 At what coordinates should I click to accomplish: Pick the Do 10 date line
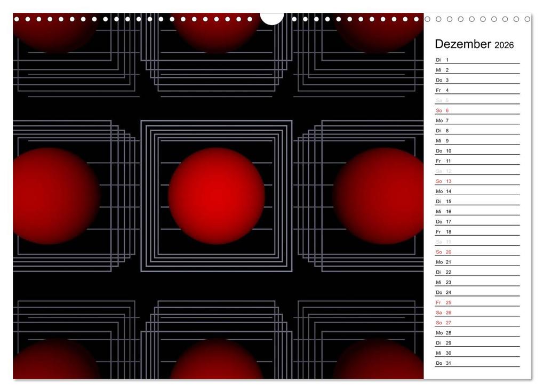pos(477,151)
